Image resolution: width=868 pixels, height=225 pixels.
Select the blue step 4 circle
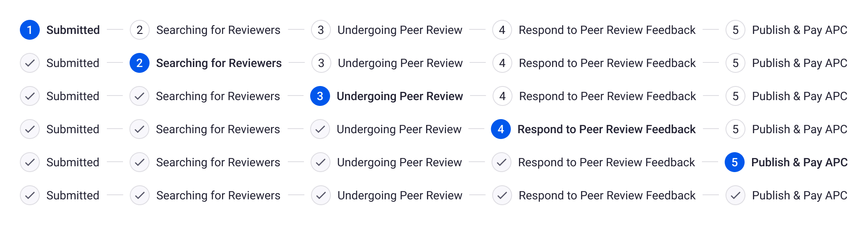[501, 129]
